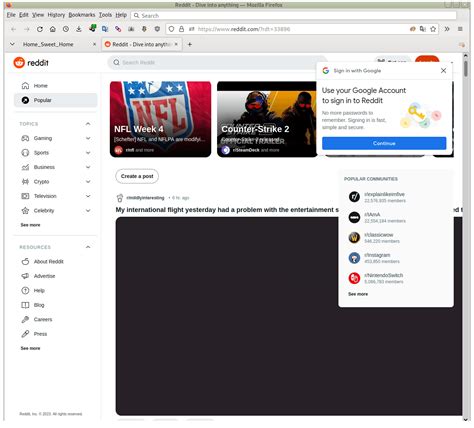Click the back navigation arrow
Viewport: 474px width, 428px height.
[x=14, y=29]
